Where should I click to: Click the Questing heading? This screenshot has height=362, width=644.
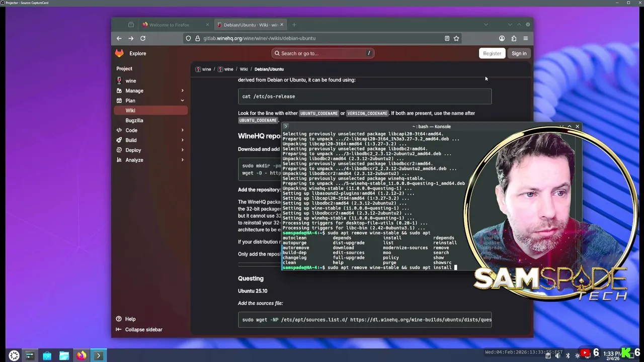(x=251, y=278)
